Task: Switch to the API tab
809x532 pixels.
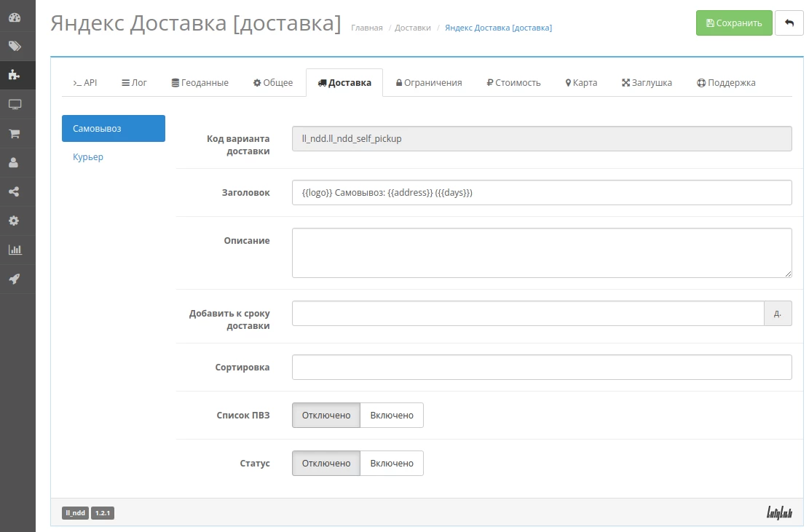Action: 85,82
